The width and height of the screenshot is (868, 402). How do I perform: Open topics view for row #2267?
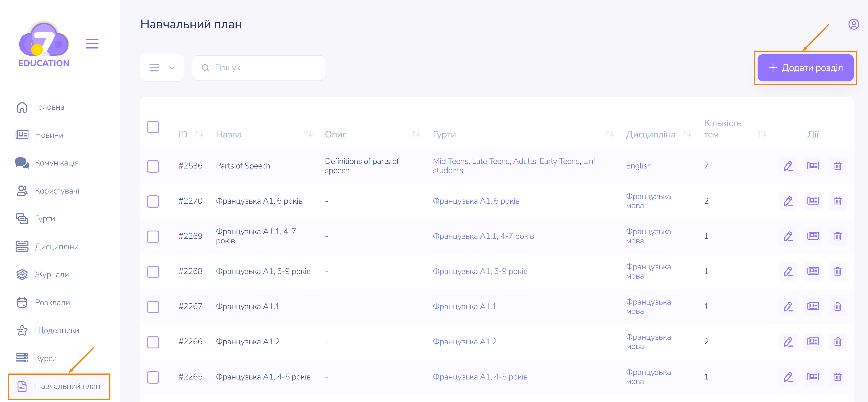(x=813, y=307)
